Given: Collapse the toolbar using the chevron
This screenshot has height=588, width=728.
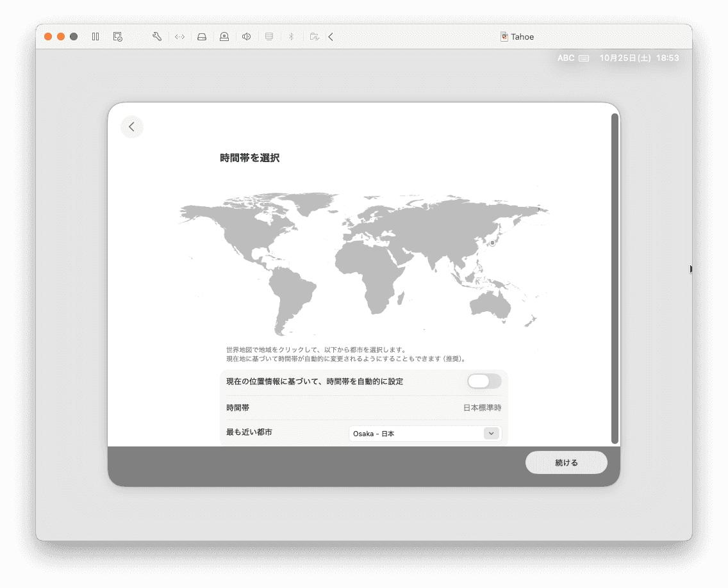Looking at the screenshot, I should pyautogui.click(x=331, y=37).
